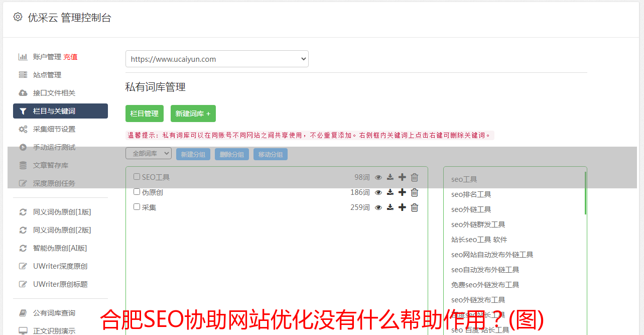Click the 手动运行测试 play icon
This screenshot has width=644, height=335.
[x=23, y=147]
